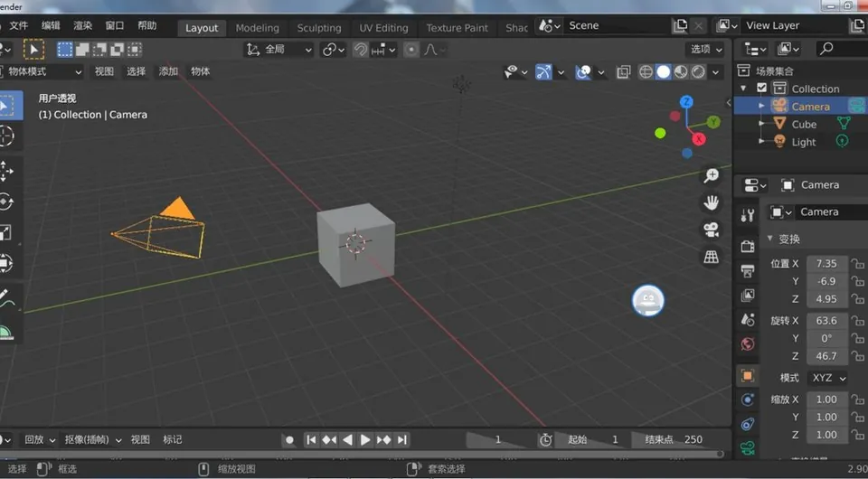Image resolution: width=868 pixels, height=479 pixels.
Task: Play animation with the play button
Action: click(x=364, y=440)
